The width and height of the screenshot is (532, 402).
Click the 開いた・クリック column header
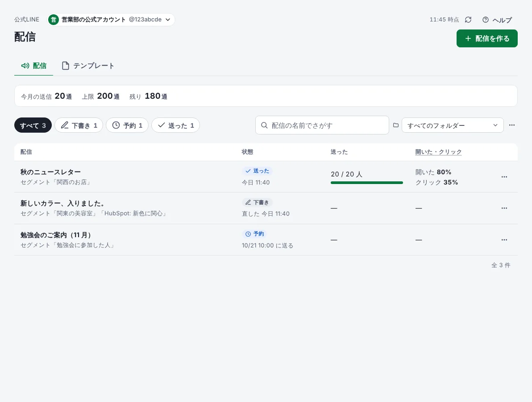438,152
